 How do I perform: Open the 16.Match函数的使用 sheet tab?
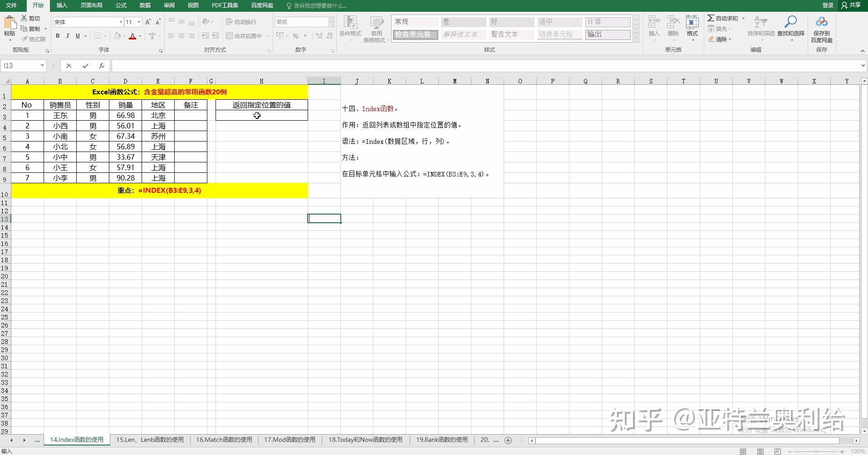tap(224, 440)
